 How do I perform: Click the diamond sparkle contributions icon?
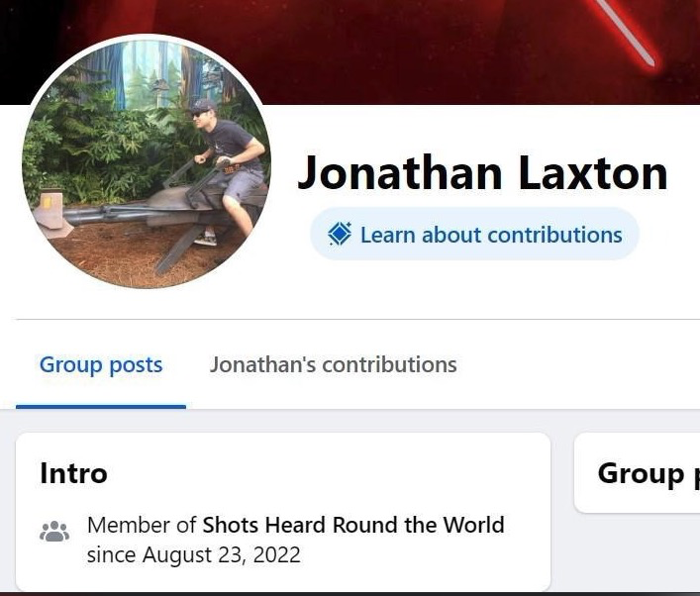340,234
